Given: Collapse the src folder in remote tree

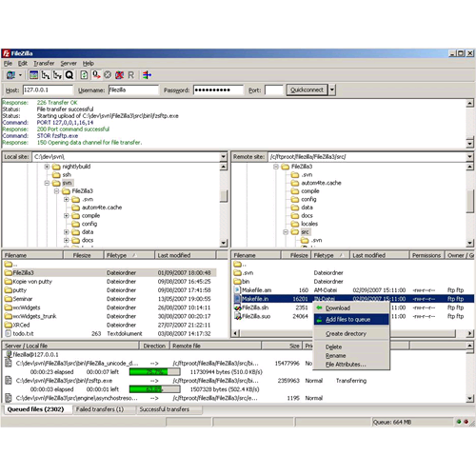Looking at the screenshot, I should click(x=286, y=232).
